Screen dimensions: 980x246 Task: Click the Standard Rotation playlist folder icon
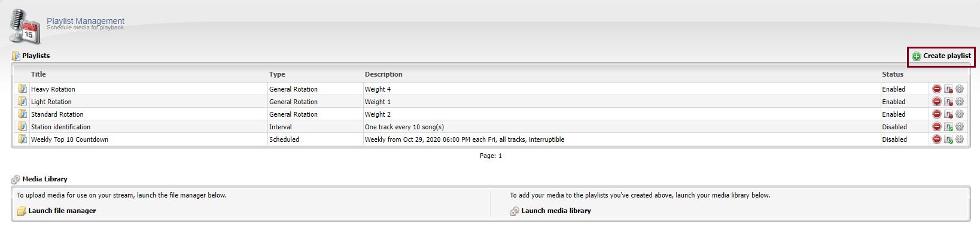(23, 114)
